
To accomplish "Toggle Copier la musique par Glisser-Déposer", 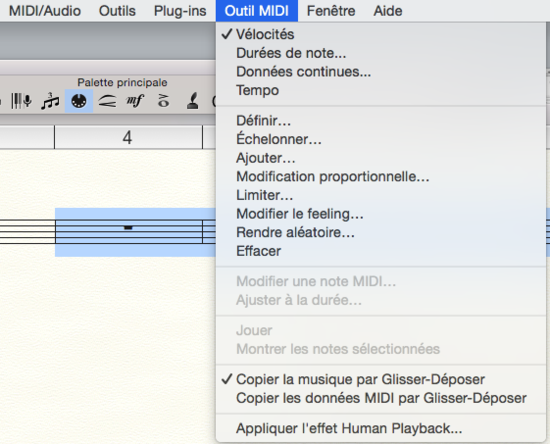I will click(381, 379).
